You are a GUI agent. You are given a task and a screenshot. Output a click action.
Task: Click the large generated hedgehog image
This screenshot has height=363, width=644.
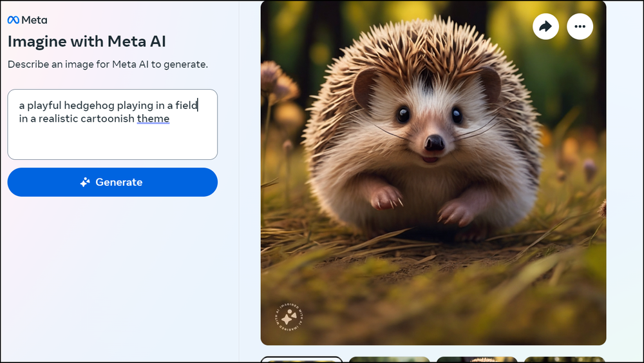[x=433, y=173]
